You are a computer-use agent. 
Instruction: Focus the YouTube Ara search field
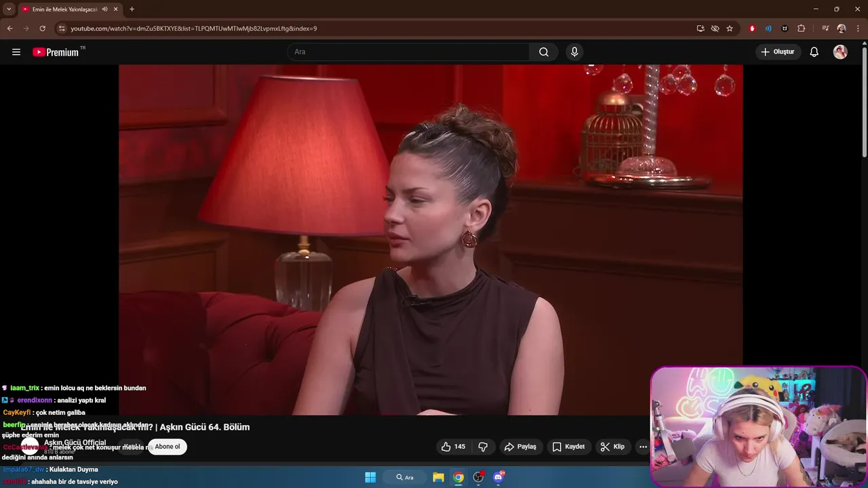409,52
